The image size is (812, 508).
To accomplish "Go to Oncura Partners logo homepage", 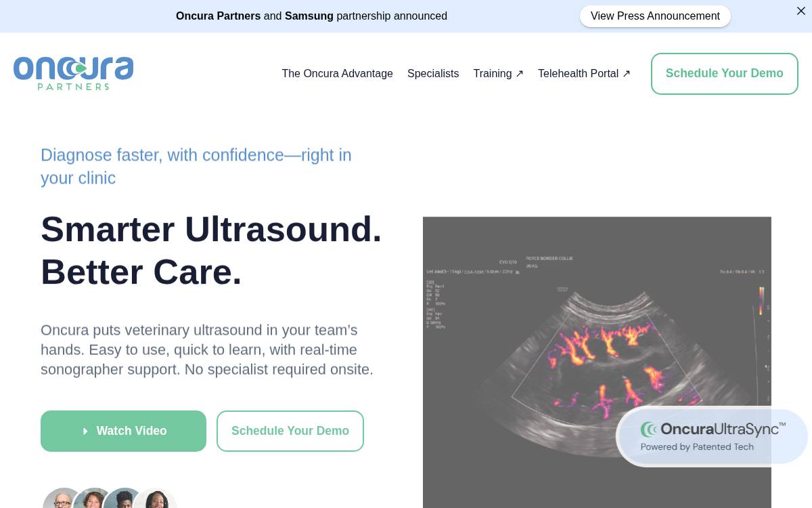I will coord(73,73).
